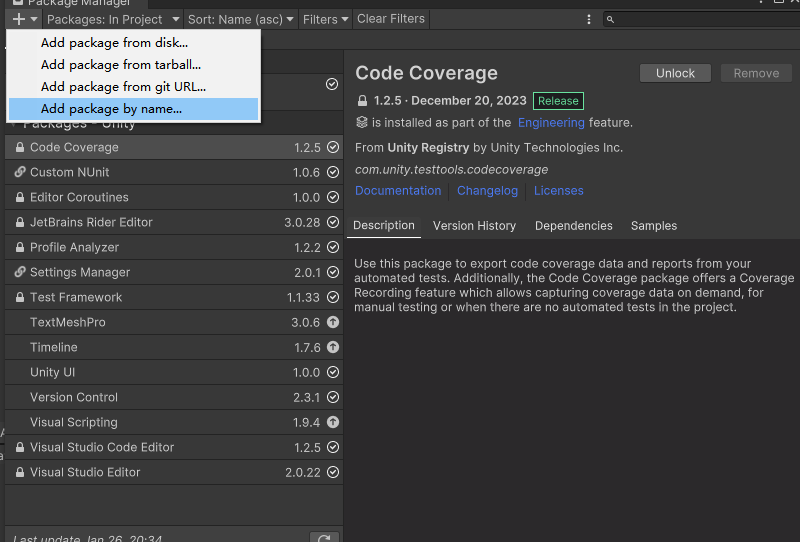Choose Add package from git URL
Image resolution: width=800 pixels, height=542 pixels.
123,87
